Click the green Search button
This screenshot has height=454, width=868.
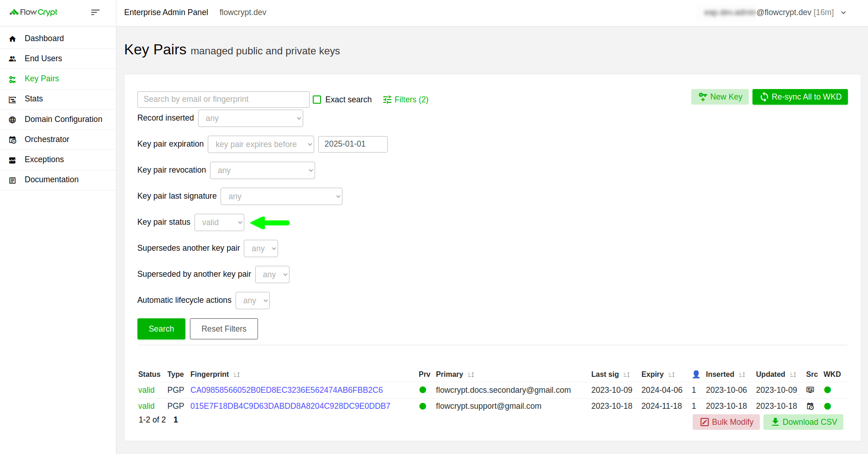[x=161, y=329]
